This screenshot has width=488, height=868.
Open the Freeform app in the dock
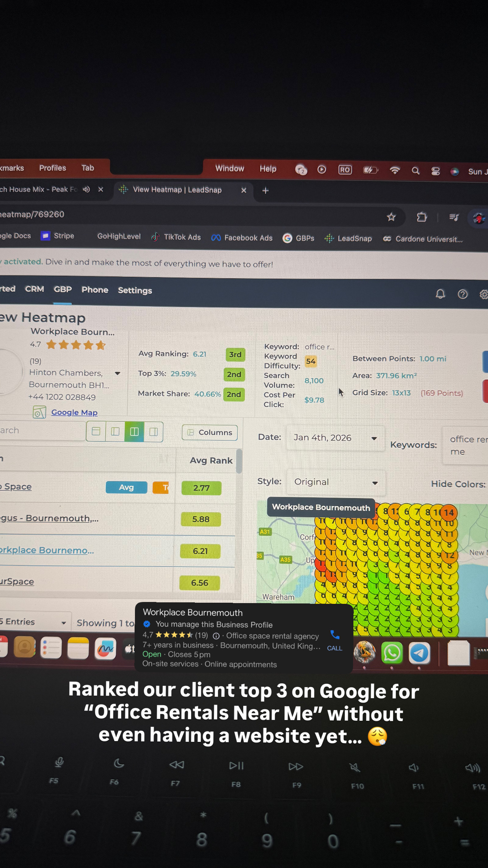click(105, 649)
